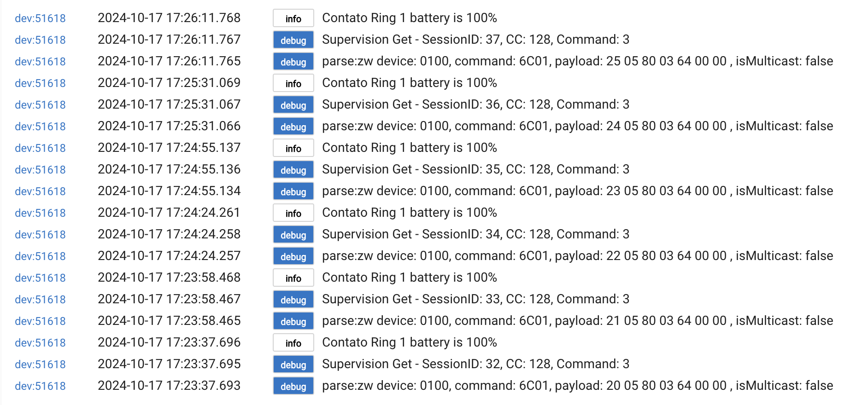Click info badge at 17:24:24.261

[293, 213]
